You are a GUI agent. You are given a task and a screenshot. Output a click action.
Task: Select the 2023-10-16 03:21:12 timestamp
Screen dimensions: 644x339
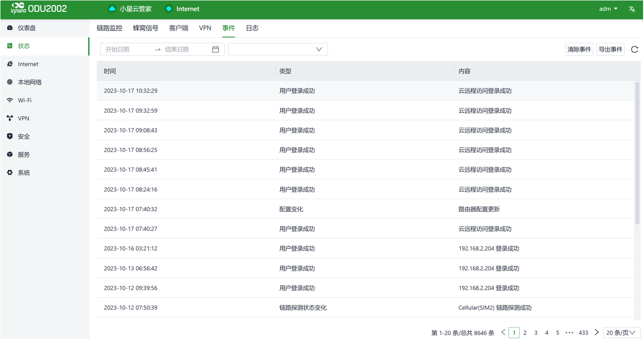131,249
